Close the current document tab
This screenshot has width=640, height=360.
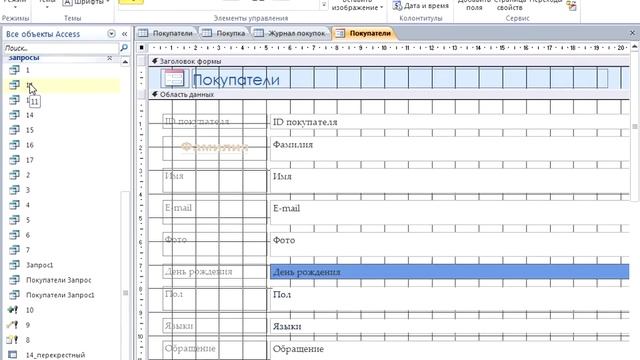point(632,33)
